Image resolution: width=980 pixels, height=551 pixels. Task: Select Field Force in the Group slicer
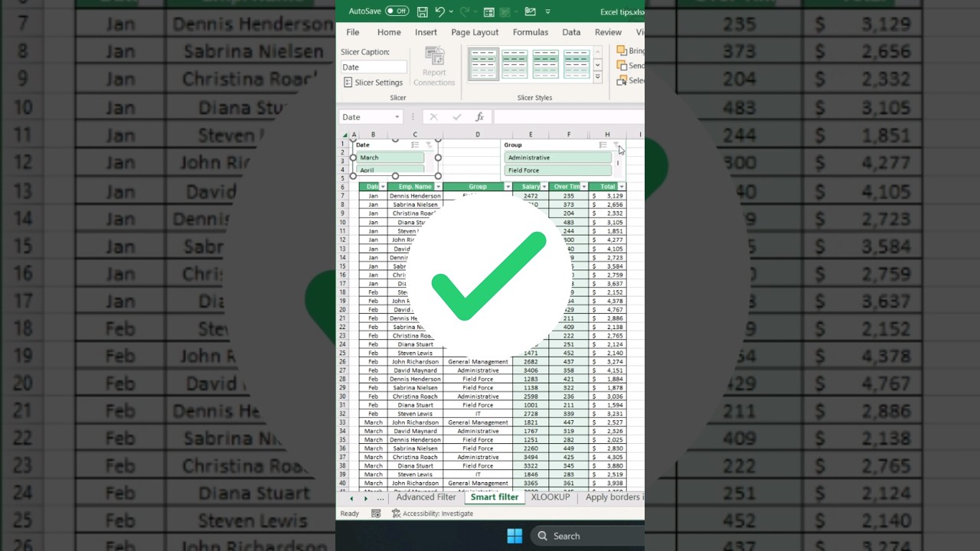(x=558, y=171)
